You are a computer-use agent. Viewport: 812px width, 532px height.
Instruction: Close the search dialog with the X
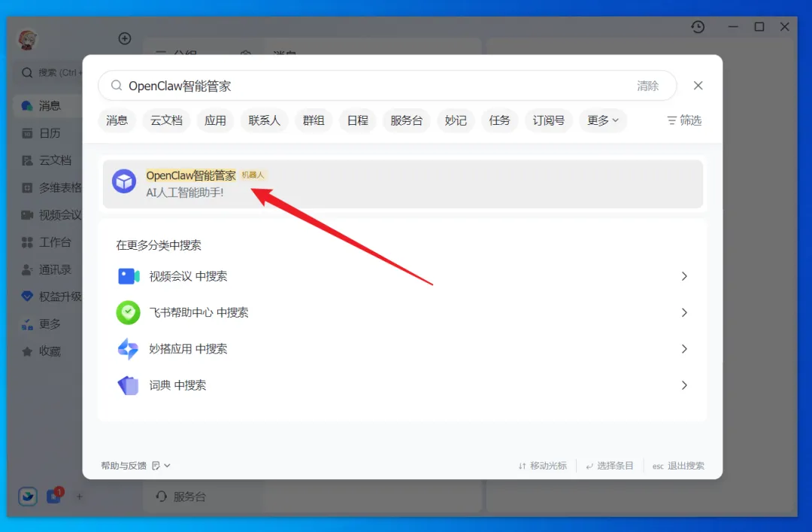698,86
